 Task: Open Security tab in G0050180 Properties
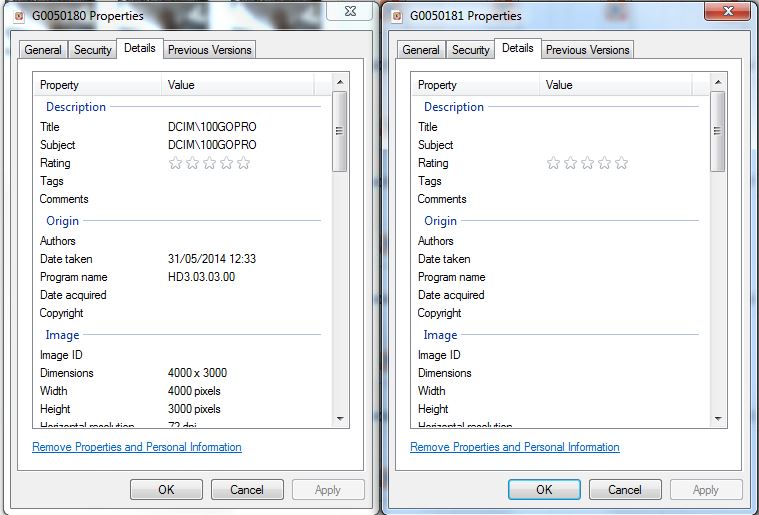pos(93,50)
